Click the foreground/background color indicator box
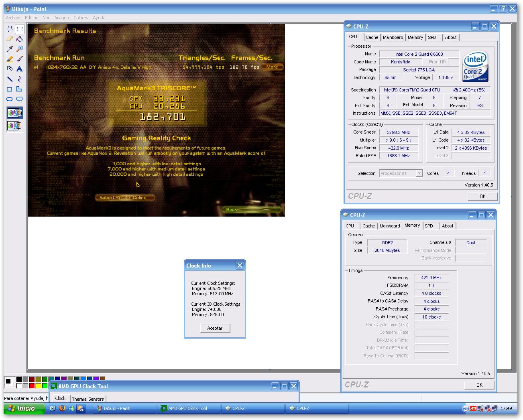Screen dimensions: 523x420 [9, 382]
